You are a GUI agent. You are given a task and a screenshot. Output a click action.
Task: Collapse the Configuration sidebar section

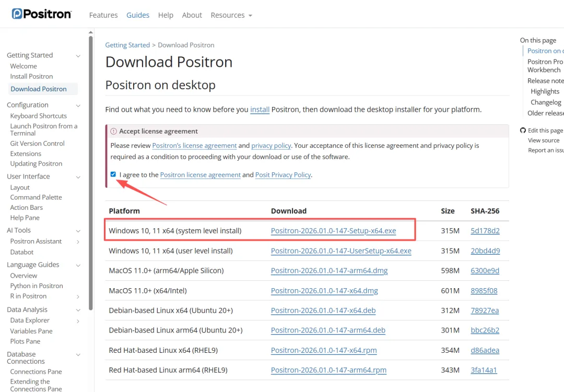[x=78, y=105]
